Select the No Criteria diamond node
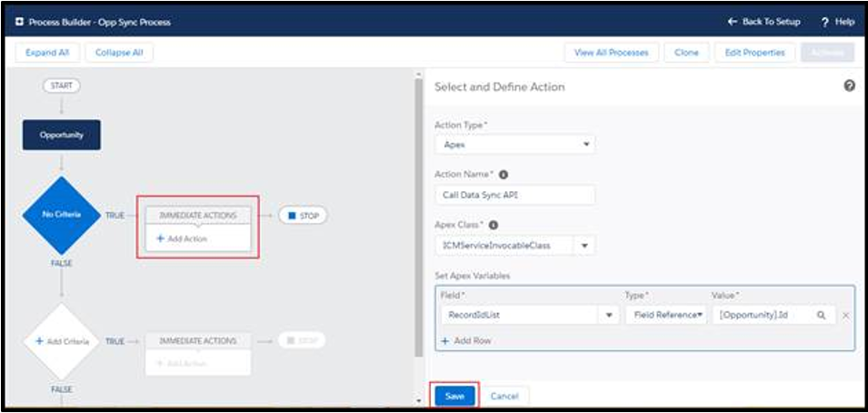This screenshot has height=413, width=868. coord(61,215)
